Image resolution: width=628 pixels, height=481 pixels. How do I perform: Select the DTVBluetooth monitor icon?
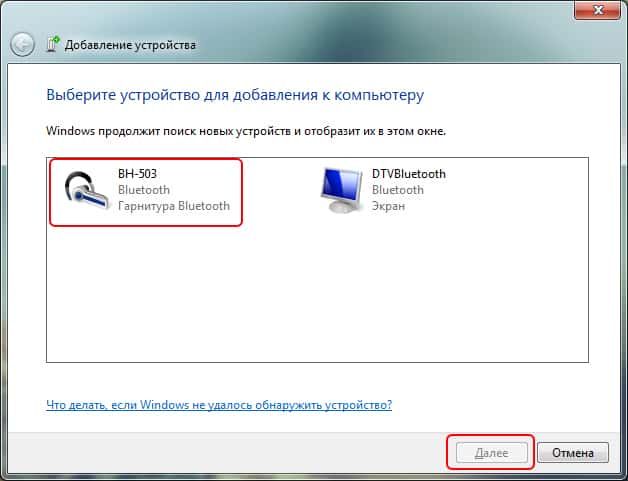click(341, 190)
